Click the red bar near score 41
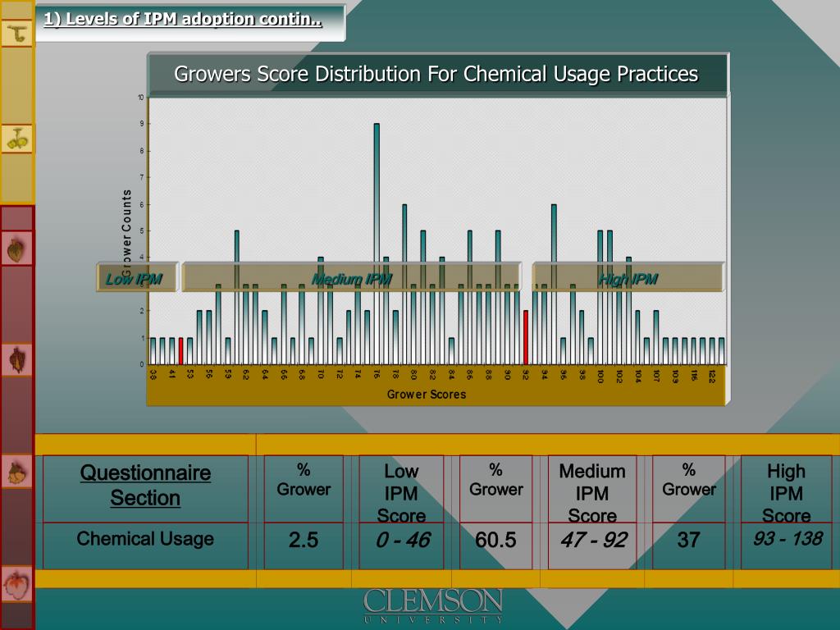 (x=181, y=351)
